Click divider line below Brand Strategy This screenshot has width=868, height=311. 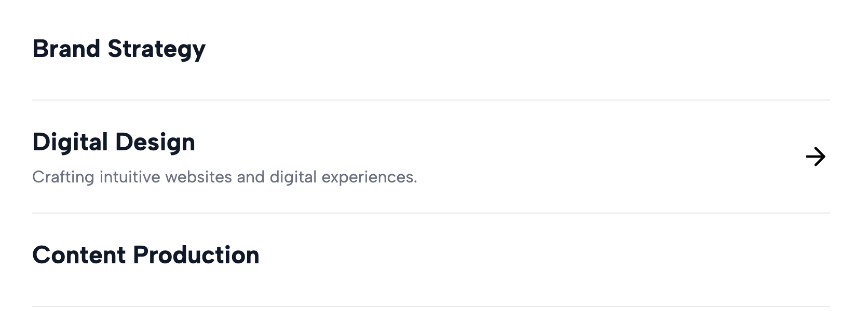(431, 100)
